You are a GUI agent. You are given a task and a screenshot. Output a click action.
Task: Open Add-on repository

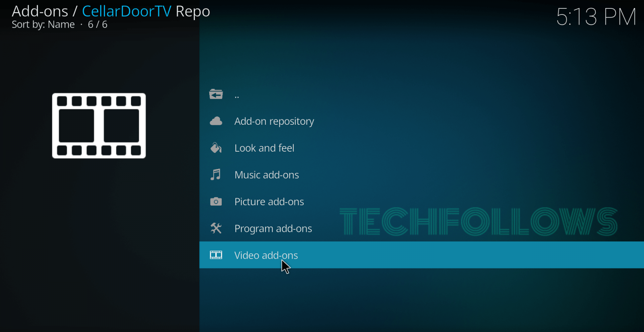421,121
